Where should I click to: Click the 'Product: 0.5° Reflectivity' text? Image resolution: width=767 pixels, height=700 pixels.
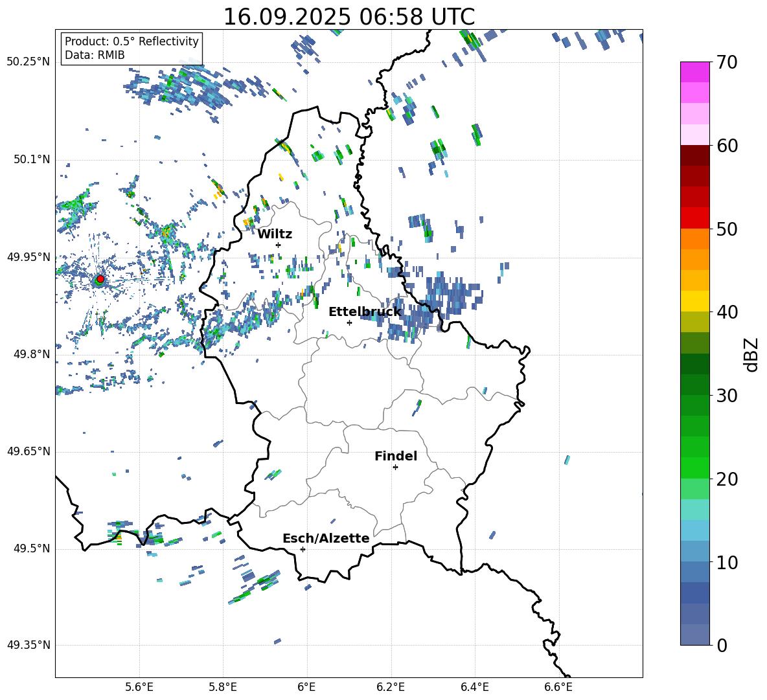pyautogui.click(x=132, y=41)
